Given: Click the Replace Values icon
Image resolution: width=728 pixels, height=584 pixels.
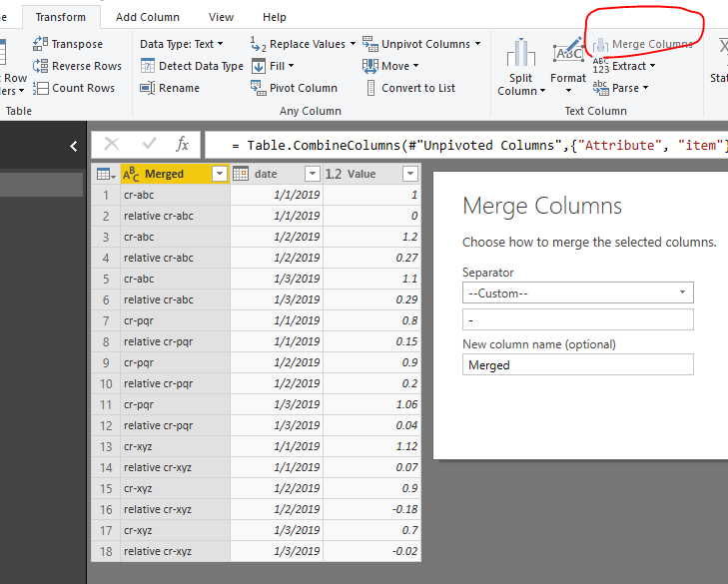Looking at the screenshot, I should (258, 44).
